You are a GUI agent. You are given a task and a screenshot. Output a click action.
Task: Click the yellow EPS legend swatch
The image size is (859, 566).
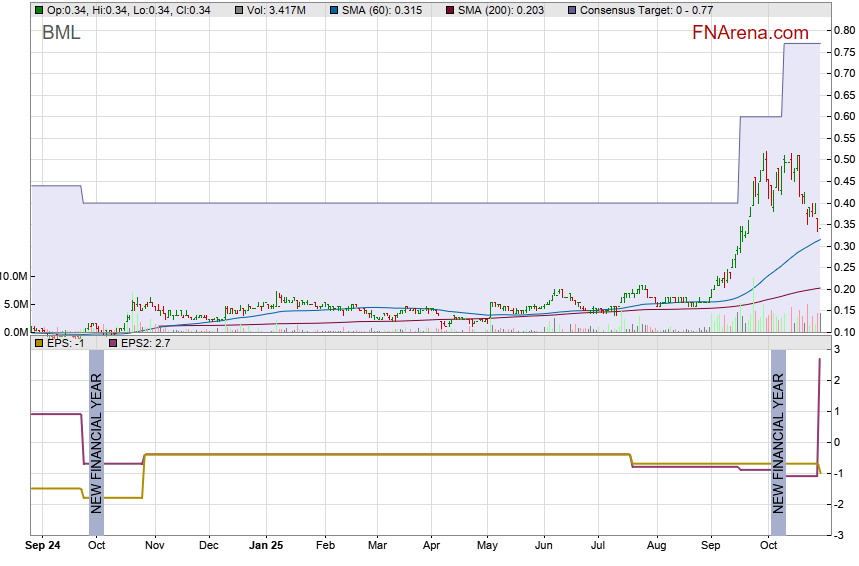point(38,343)
